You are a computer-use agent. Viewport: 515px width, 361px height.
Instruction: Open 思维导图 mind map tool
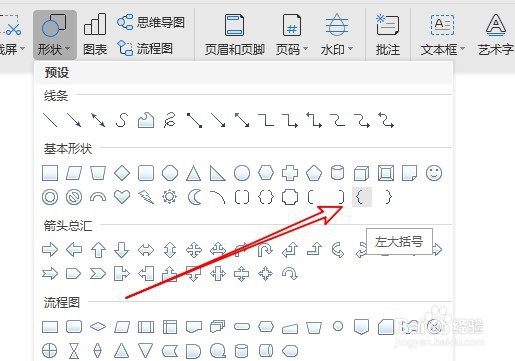point(151,23)
